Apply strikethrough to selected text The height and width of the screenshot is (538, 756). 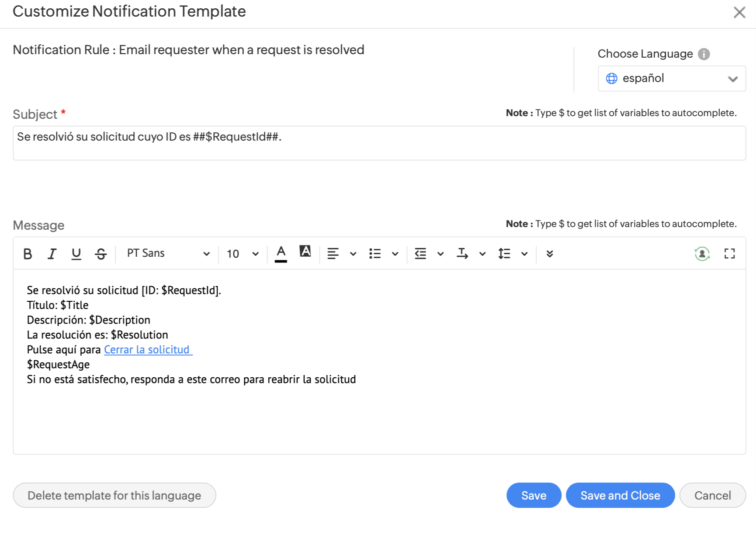(x=101, y=254)
